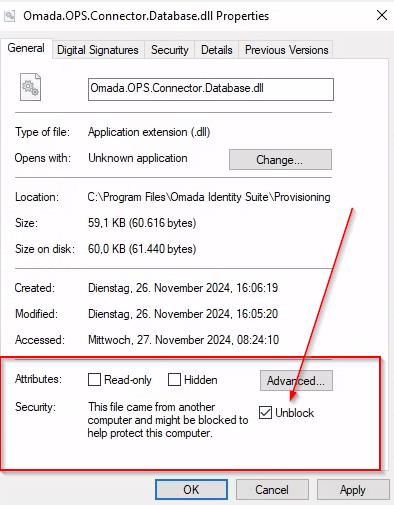
Task: Switch to the Digital Signatures tab
Action: click(x=98, y=50)
